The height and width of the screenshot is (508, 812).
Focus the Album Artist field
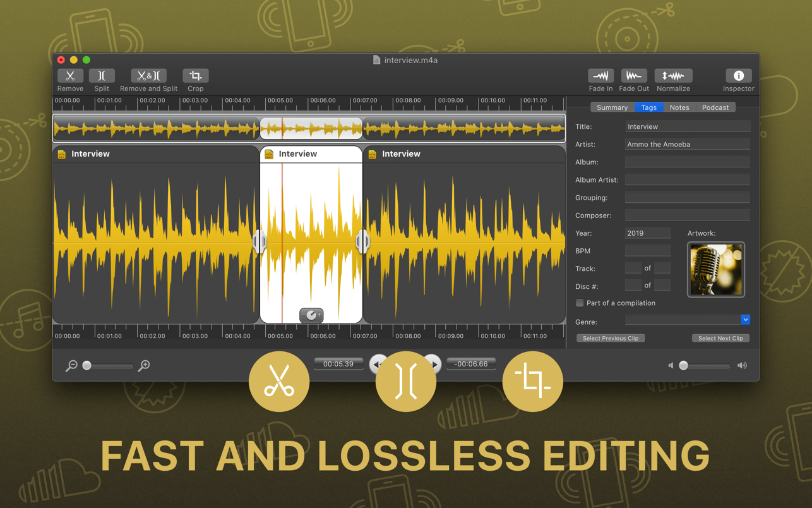click(x=688, y=179)
